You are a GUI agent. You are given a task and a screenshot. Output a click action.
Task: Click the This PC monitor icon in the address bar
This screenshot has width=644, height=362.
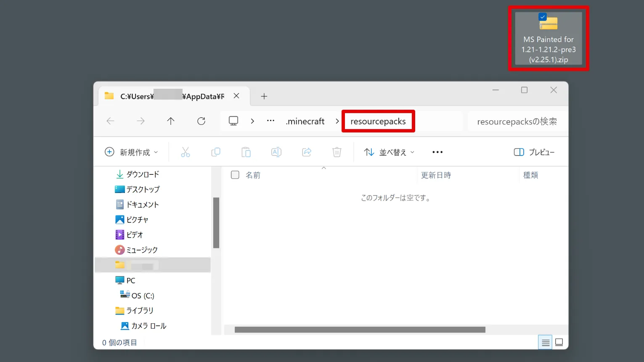[x=233, y=121]
